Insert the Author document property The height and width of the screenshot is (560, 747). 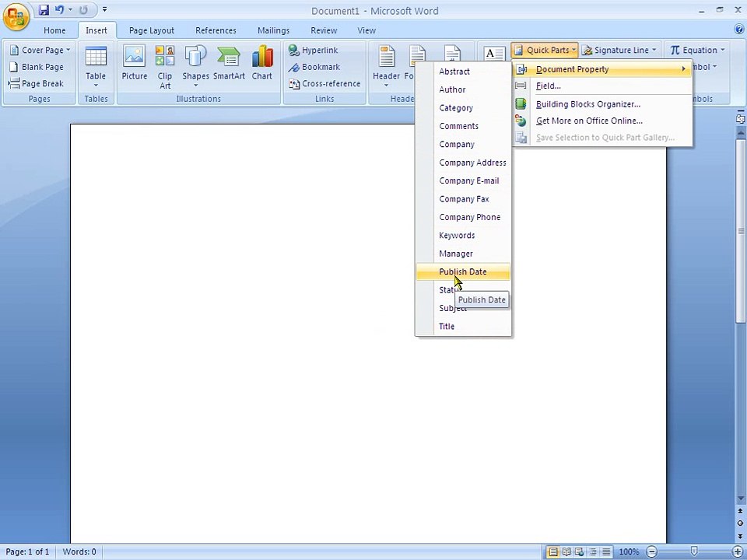(x=463, y=89)
